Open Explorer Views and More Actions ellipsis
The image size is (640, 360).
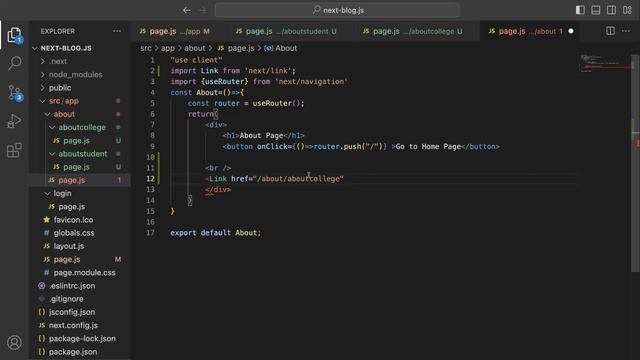(117, 31)
